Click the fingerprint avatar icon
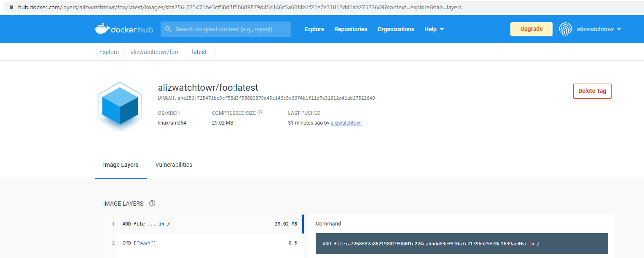The image size is (644, 258). 566,29
